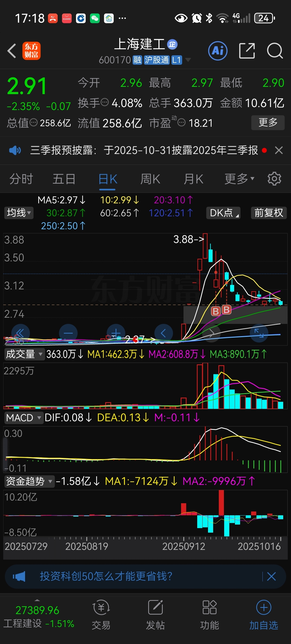Add stock to watchlist with 加自选
291x644 pixels.
(x=264, y=615)
